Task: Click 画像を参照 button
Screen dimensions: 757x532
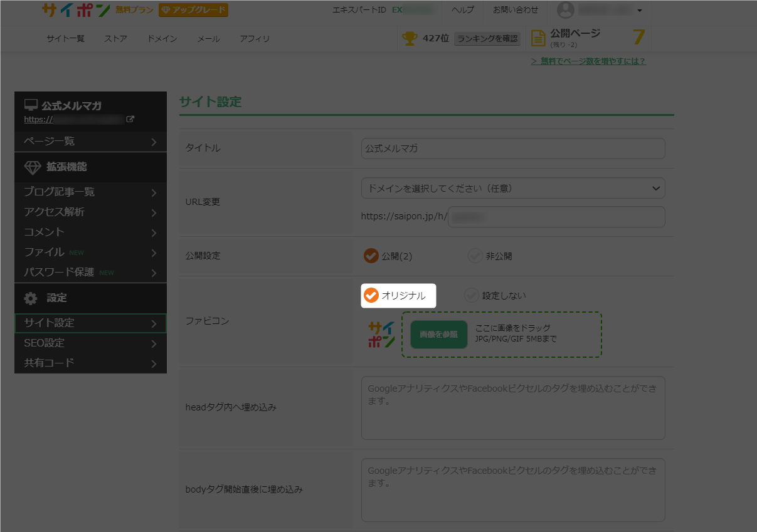Action: click(x=439, y=335)
